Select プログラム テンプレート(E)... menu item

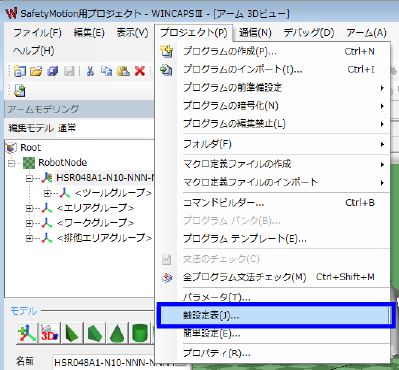[273, 239]
